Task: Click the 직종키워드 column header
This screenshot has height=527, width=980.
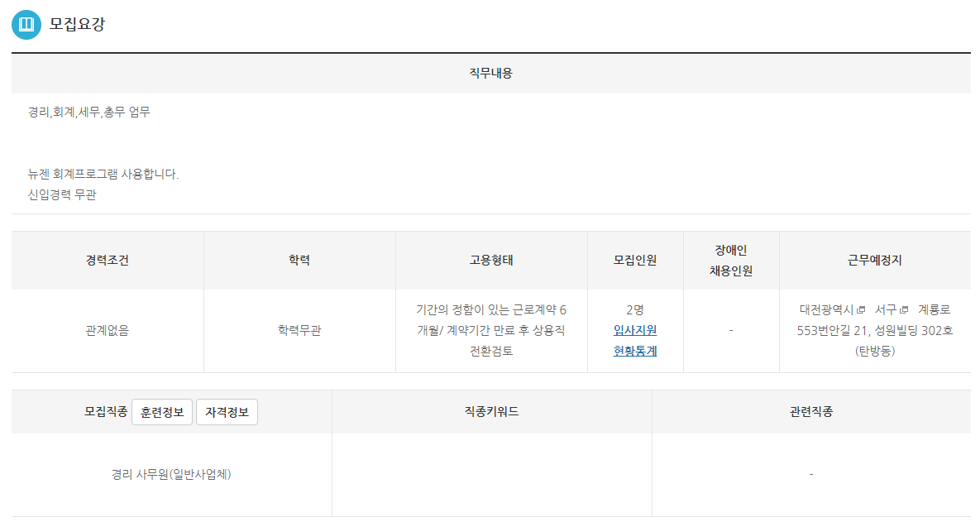Action: click(x=491, y=411)
